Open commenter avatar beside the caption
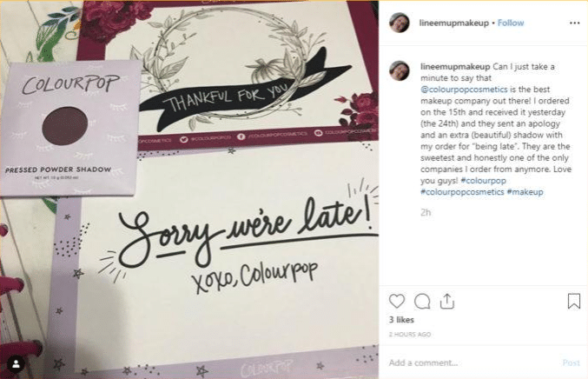 399,70
